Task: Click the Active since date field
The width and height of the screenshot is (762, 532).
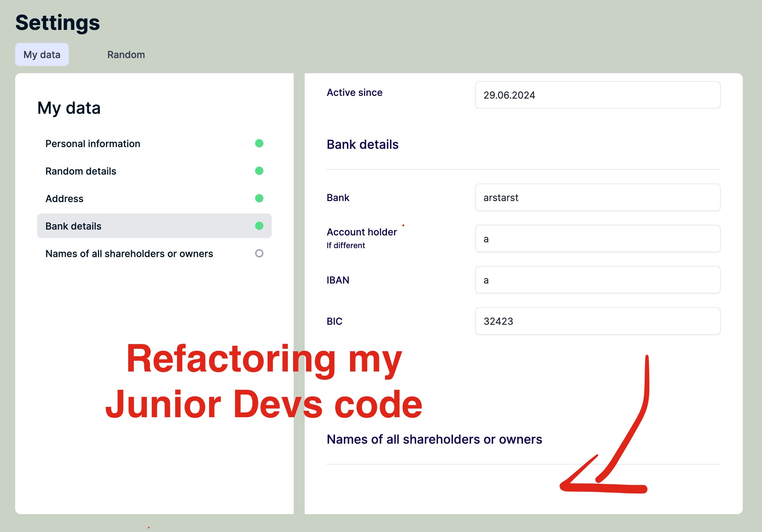Action: (598, 95)
